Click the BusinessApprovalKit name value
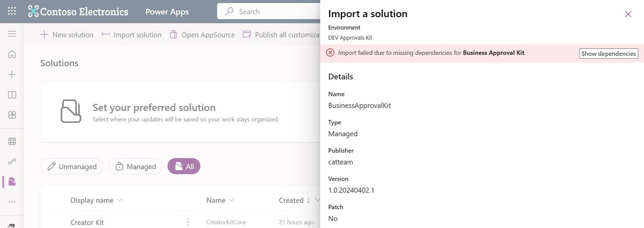Viewport: 644px width, 228px height. pos(360,105)
